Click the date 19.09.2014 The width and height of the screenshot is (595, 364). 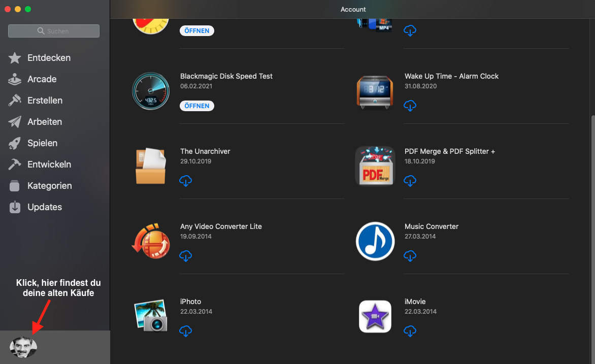(196, 237)
